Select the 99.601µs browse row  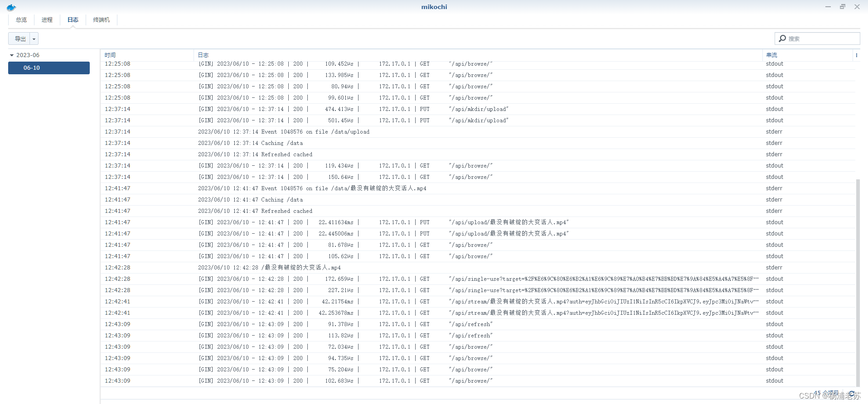pyautogui.click(x=478, y=98)
